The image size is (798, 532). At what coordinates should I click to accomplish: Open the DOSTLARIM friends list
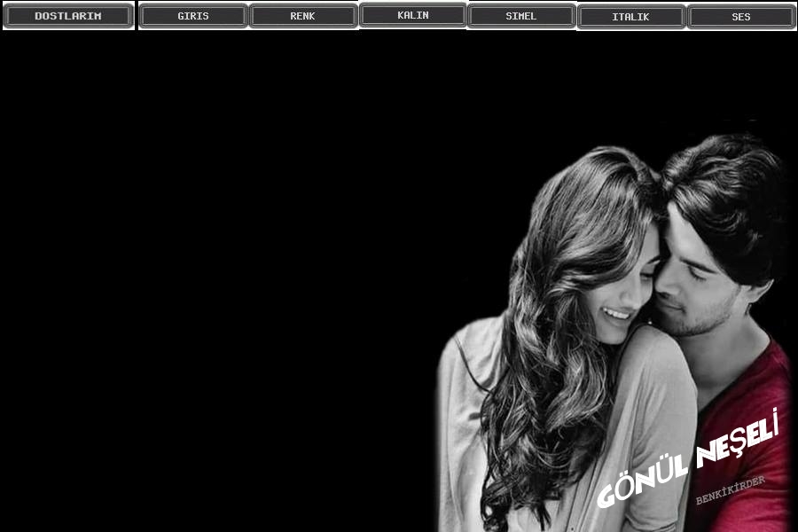click(68, 16)
